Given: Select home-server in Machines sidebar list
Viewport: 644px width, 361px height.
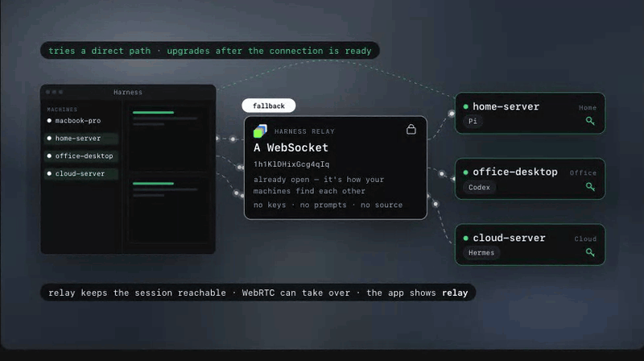Looking at the screenshot, I should [x=81, y=138].
